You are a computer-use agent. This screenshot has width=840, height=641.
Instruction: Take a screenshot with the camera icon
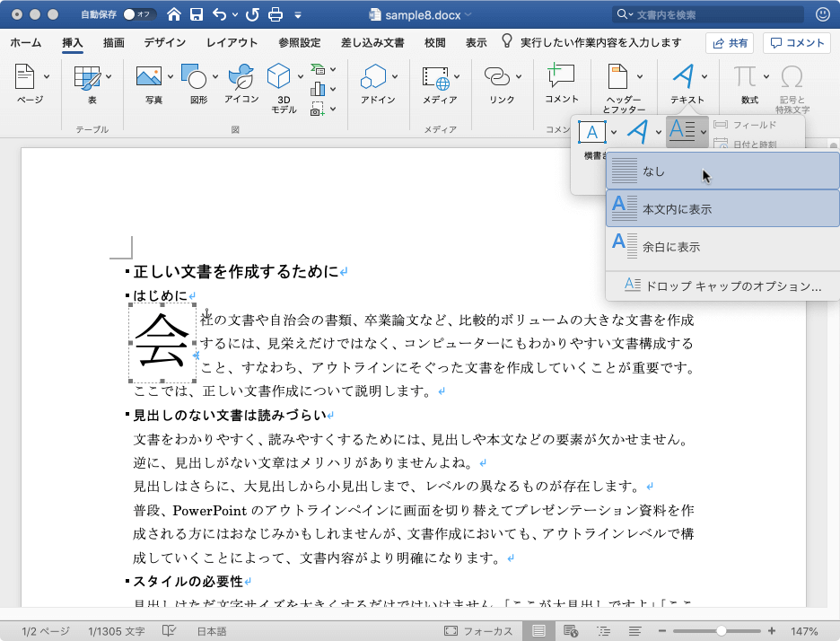(x=318, y=109)
